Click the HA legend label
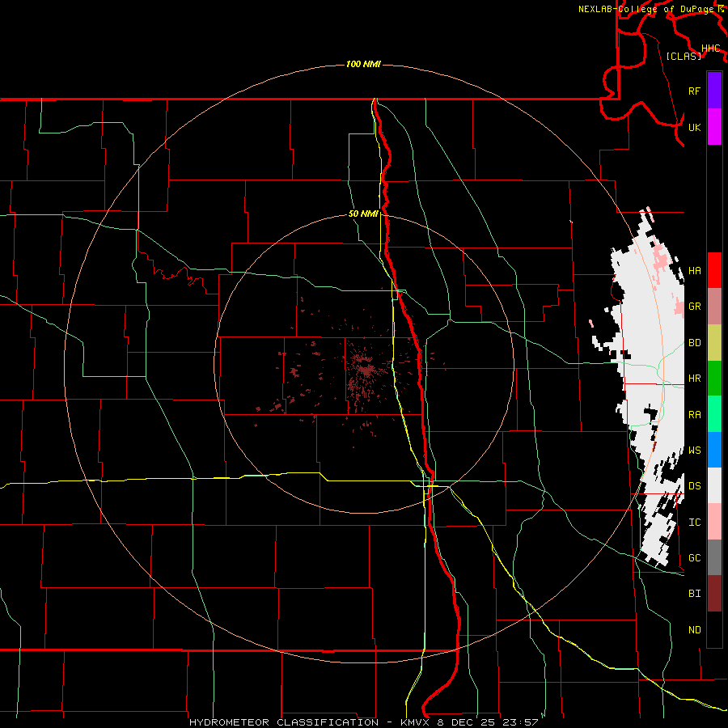The image size is (728, 728). coord(694,270)
